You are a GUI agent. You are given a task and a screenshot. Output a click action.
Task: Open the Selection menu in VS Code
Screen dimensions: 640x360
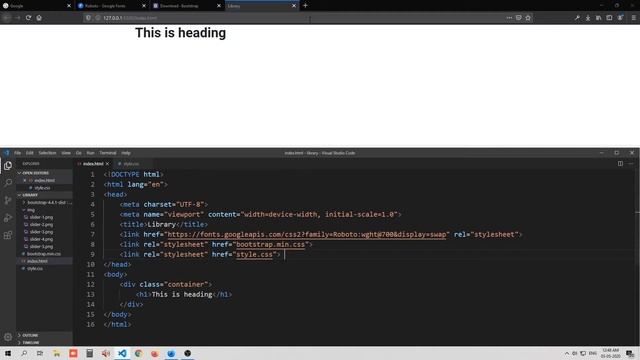(x=47, y=153)
